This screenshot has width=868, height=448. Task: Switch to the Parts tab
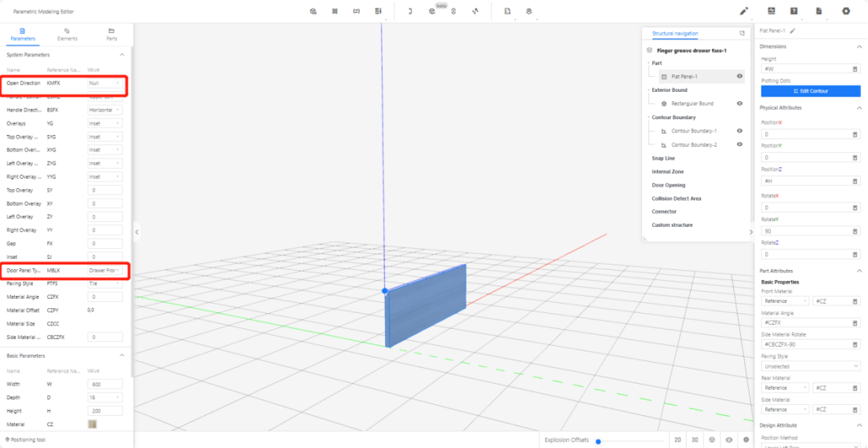[x=111, y=34]
